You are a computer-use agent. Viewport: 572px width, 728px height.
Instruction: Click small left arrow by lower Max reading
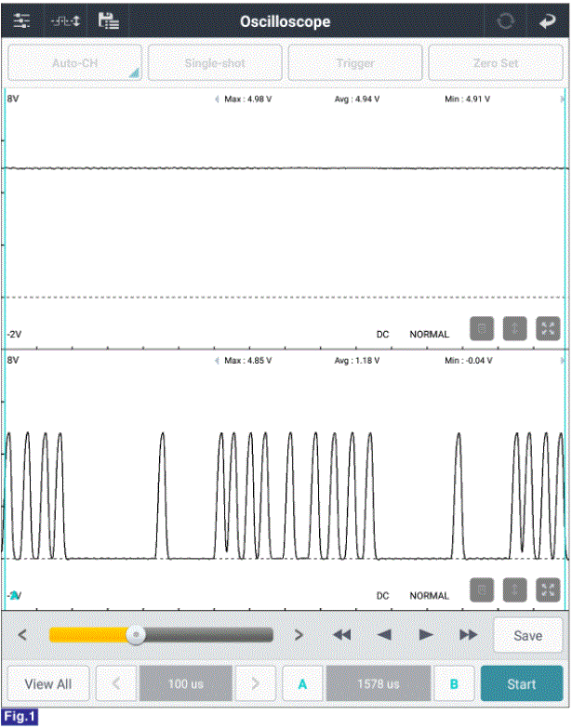click(217, 361)
